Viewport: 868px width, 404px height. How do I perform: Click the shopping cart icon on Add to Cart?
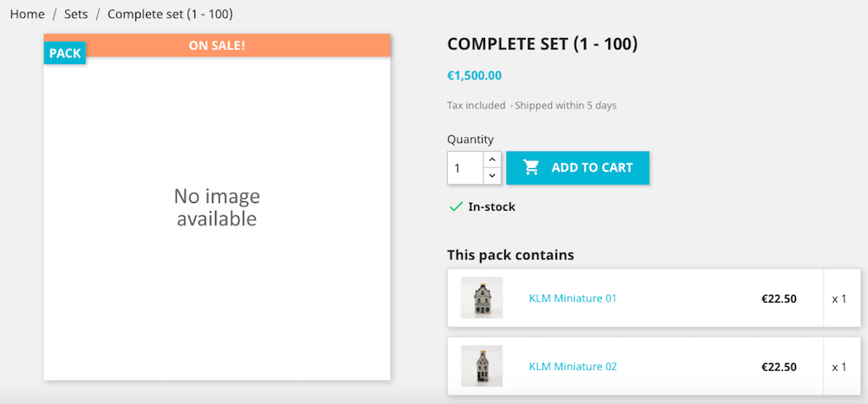click(531, 167)
